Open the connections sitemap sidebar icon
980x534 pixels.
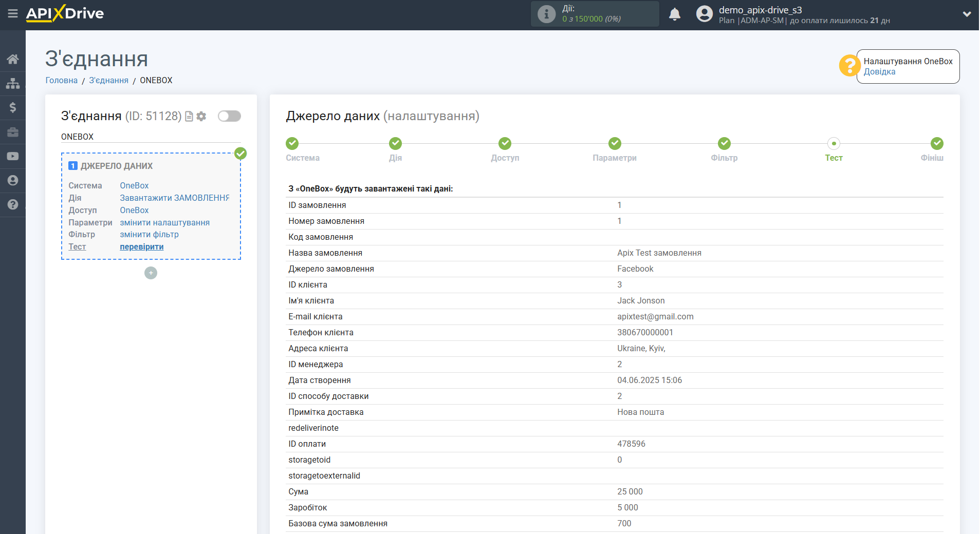(x=13, y=83)
